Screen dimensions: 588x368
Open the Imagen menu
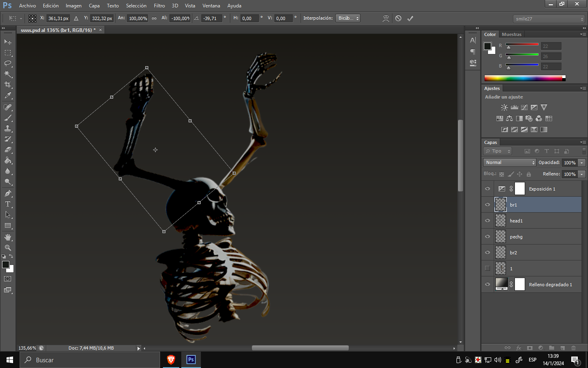(73, 6)
